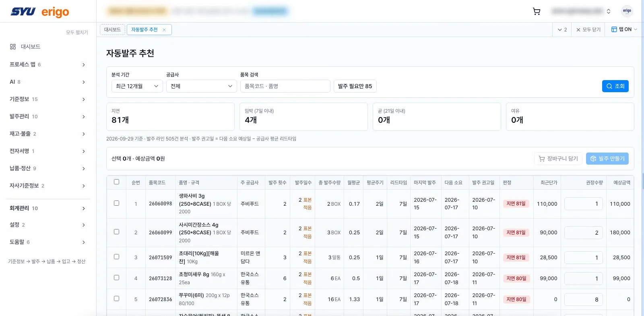Switch to the 대시보드 tab
Viewport: 644px width, 316px height.
pyautogui.click(x=112, y=30)
